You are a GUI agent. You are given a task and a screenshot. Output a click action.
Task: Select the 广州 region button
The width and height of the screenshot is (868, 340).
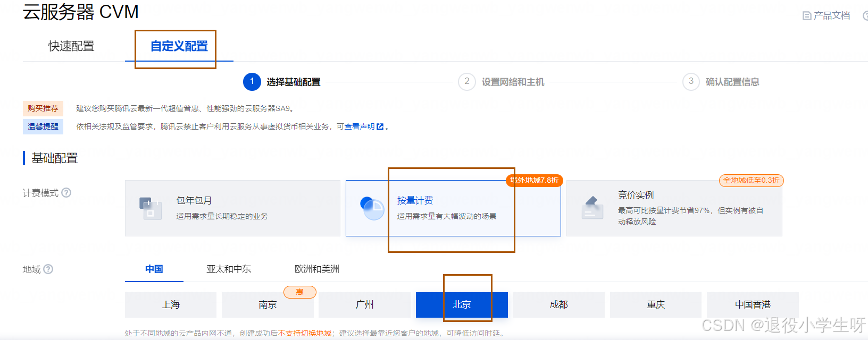[364, 305]
